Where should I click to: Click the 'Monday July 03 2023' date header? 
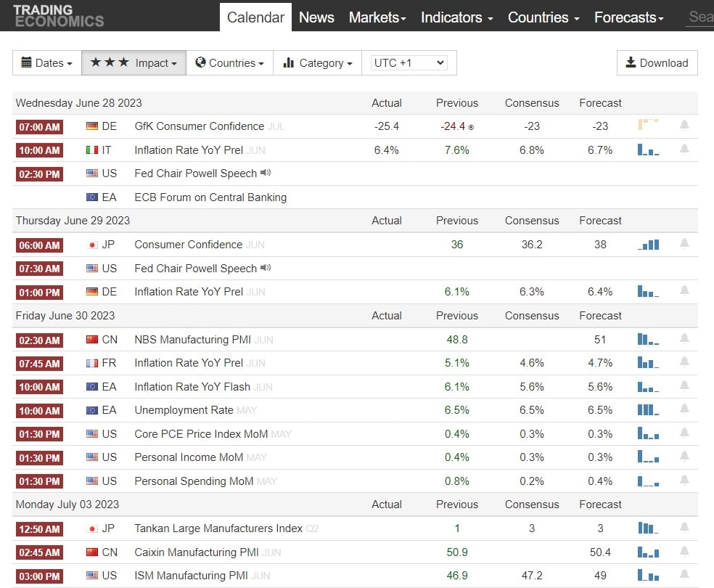(x=67, y=505)
